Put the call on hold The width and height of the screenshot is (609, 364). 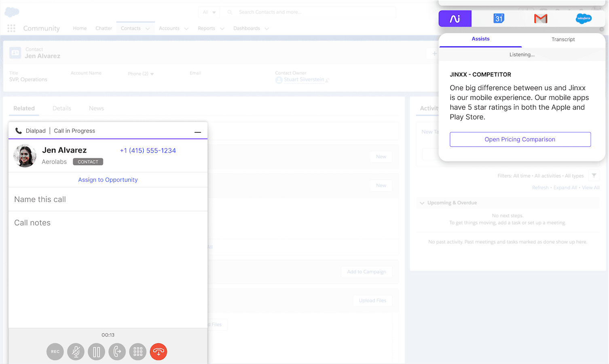(x=96, y=351)
